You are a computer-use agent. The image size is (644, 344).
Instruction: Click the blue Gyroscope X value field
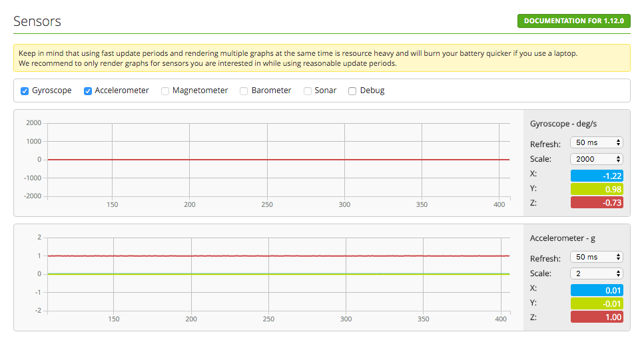(597, 176)
